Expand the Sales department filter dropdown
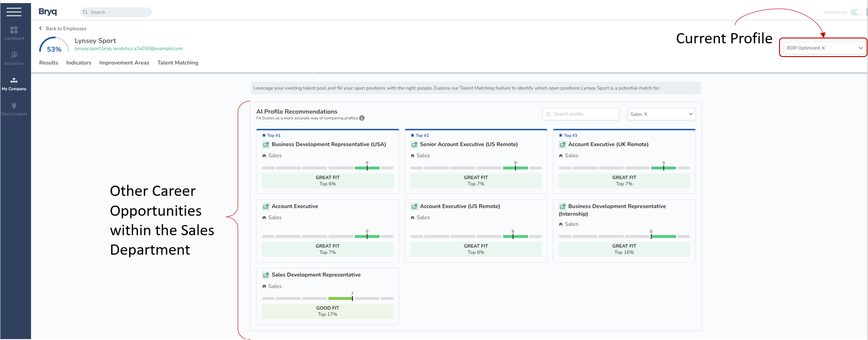This screenshot has height=340, width=868. (690, 114)
